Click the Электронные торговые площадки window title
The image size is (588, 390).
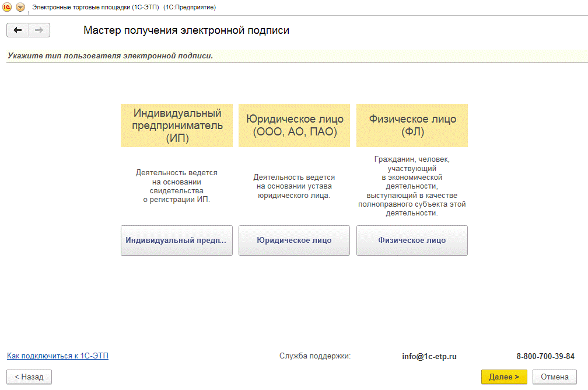pyautogui.click(x=124, y=7)
